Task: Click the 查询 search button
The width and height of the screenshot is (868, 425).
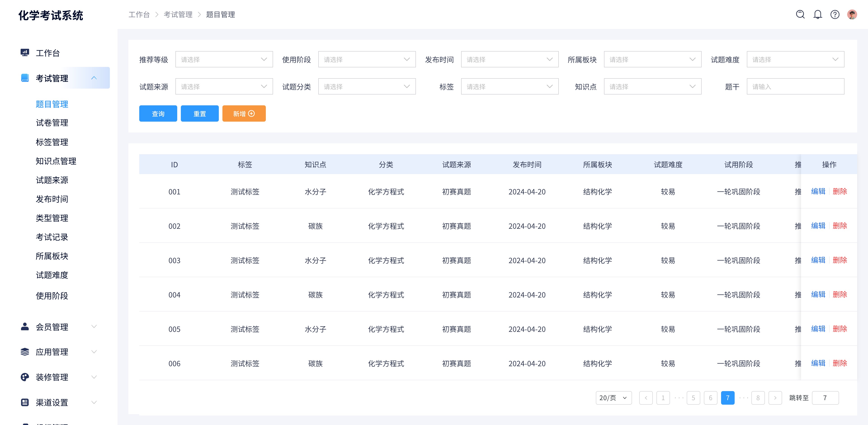Action: pyautogui.click(x=157, y=113)
